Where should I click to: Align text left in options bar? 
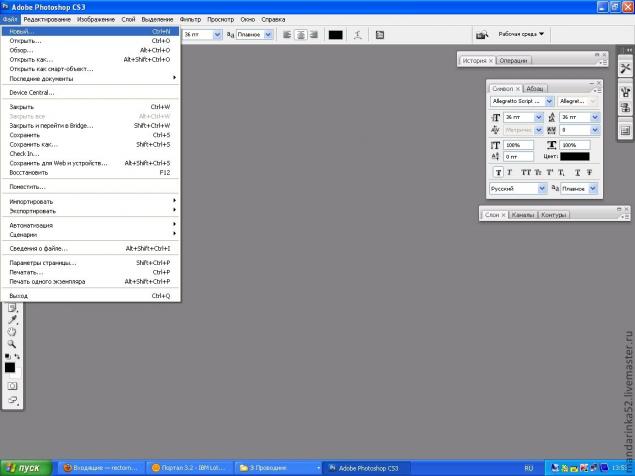point(287,35)
